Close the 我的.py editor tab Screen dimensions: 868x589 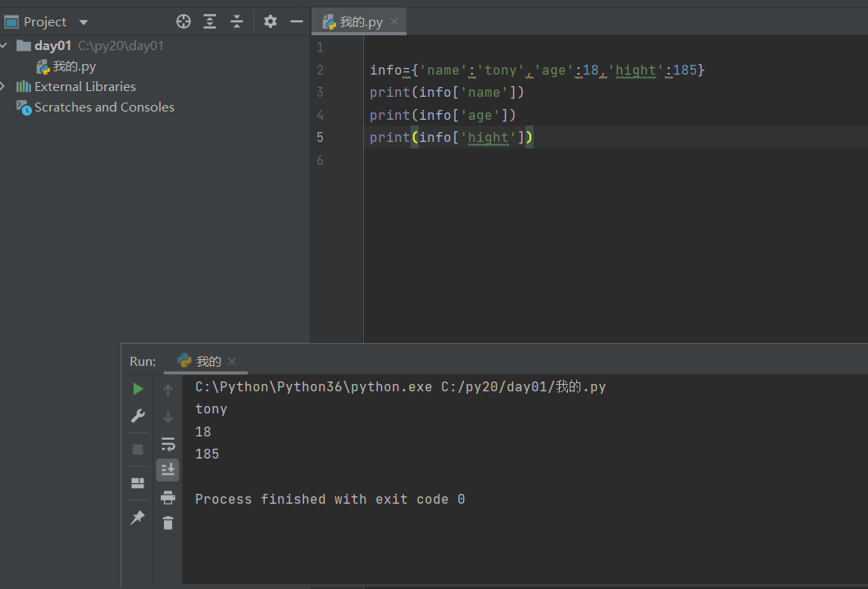(x=394, y=21)
